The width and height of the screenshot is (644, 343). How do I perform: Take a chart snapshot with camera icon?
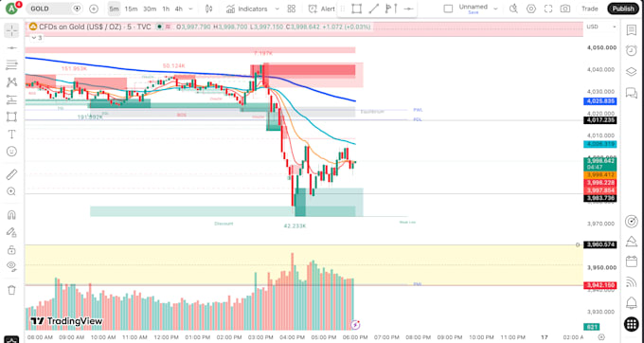565,9
